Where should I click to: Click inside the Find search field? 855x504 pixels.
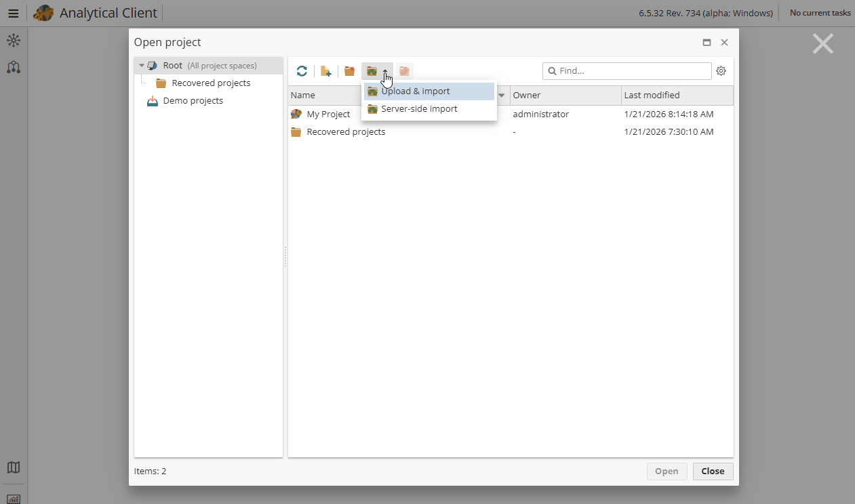tap(627, 70)
